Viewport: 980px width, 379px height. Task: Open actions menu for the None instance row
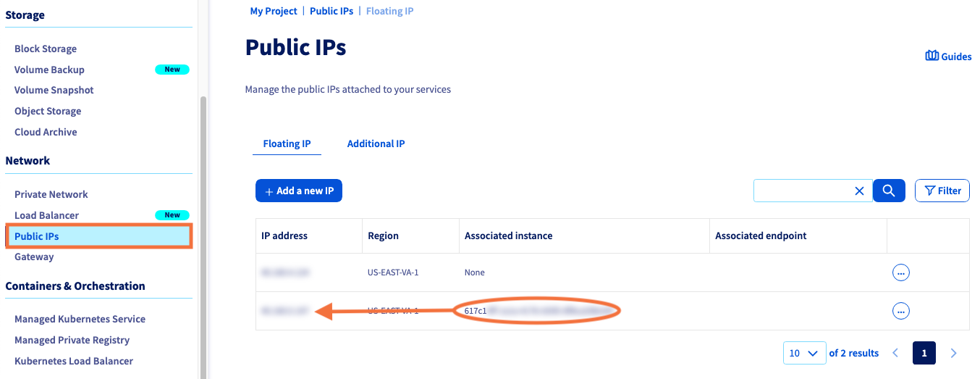coord(900,272)
